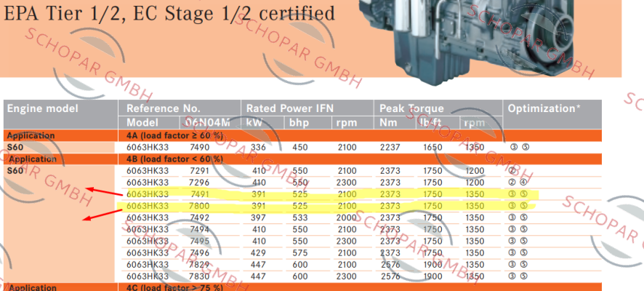Click the S60 label under Application 4A

[x=15, y=147]
